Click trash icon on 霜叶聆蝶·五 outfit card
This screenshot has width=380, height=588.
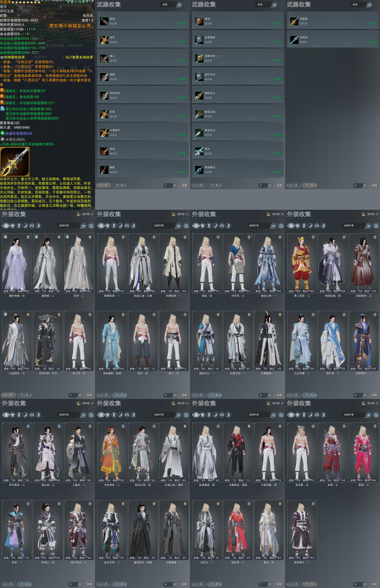tap(28, 237)
